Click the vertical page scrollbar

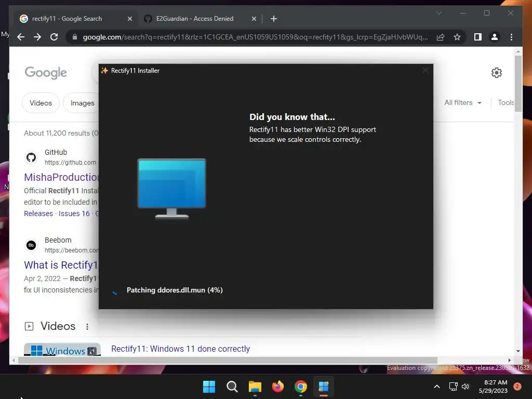tap(518, 84)
